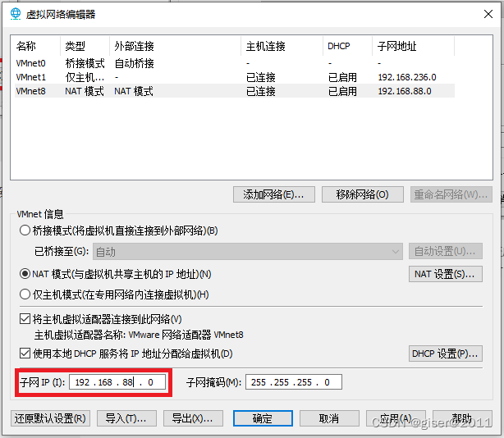504x438 pixels.
Task: Click the 导出(X)... button
Action: (x=193, y=418)
